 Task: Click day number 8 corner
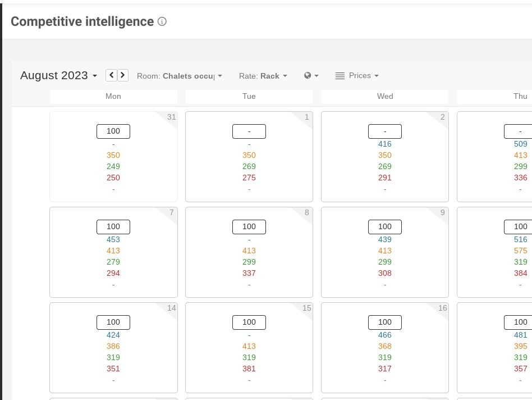[307, 212]
